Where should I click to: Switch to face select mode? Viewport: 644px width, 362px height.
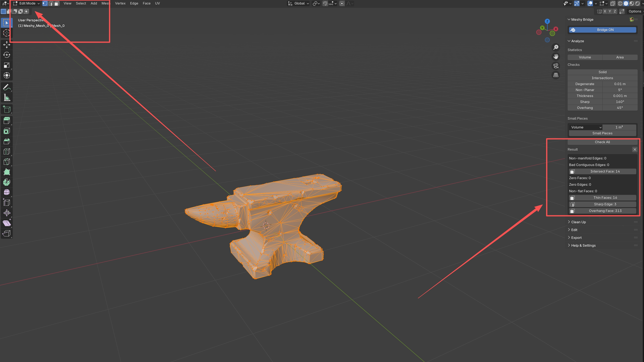57,3
